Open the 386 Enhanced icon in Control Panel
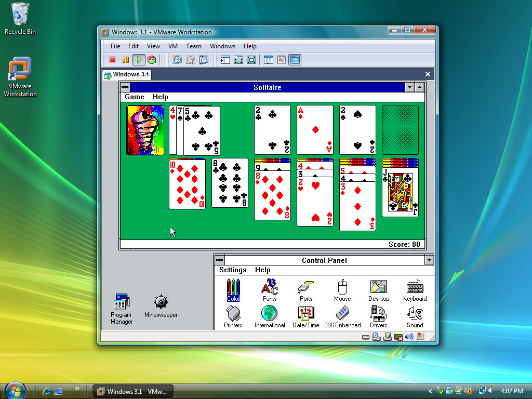 pos(342,316)
